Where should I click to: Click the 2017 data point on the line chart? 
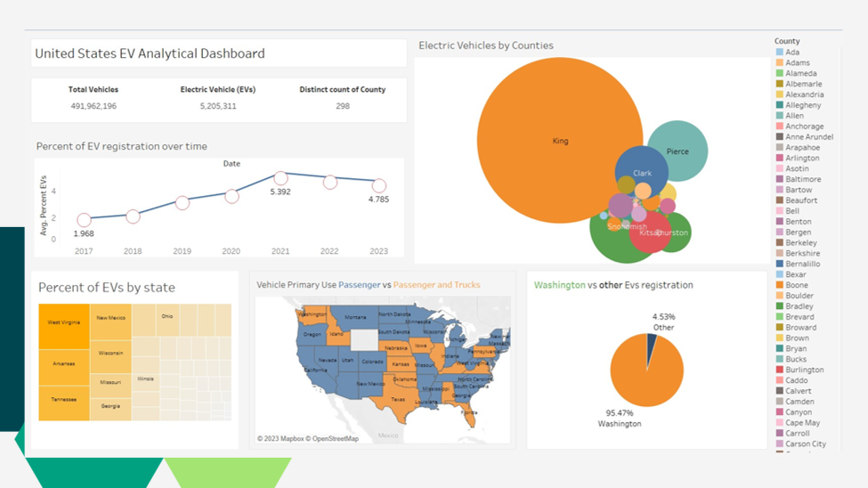(84, 220)
